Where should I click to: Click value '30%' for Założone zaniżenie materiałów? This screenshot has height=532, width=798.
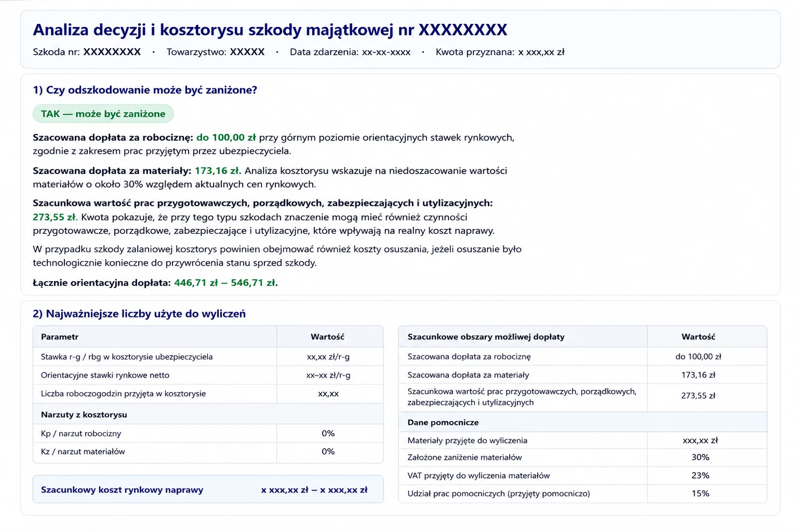click(x=700, y=457)
